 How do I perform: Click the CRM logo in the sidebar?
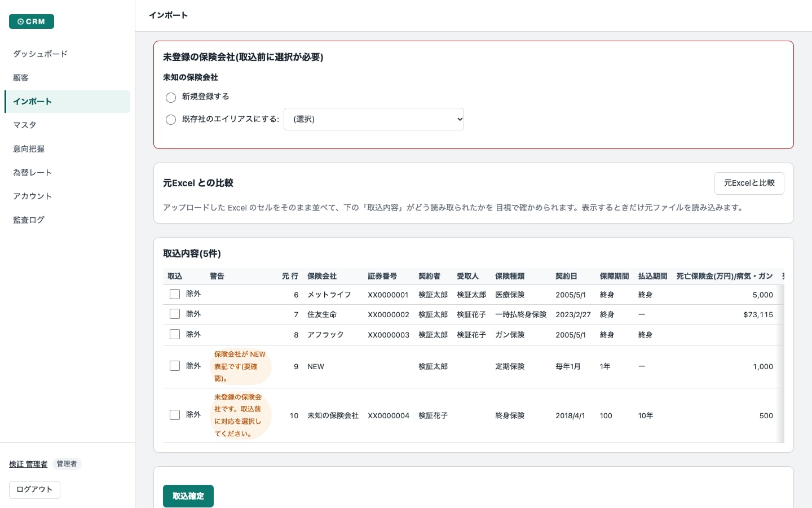[32, 21]
